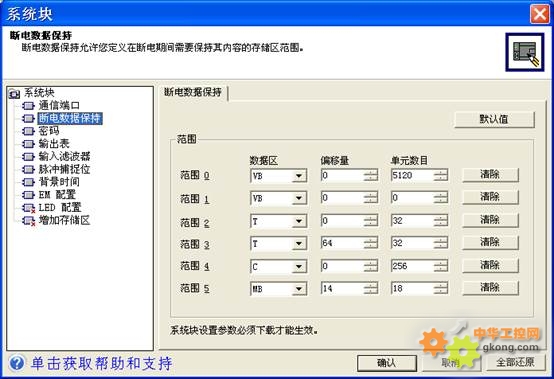The image size is (554, 379).
Task: Clear 范围 4 with its 清除 button
Action: pyautogui.click(x=490, y=265)
